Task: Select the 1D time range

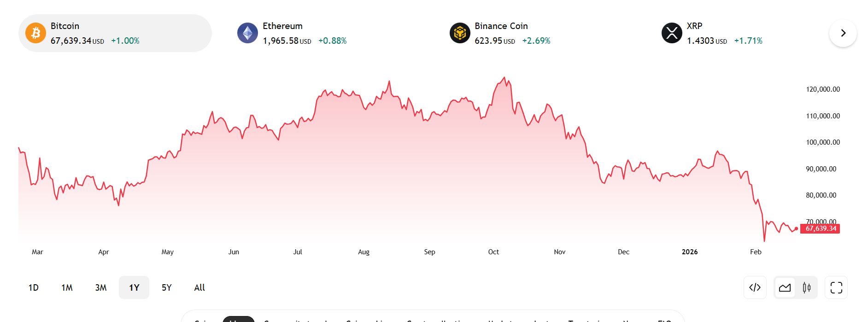Action: point(34,287)
